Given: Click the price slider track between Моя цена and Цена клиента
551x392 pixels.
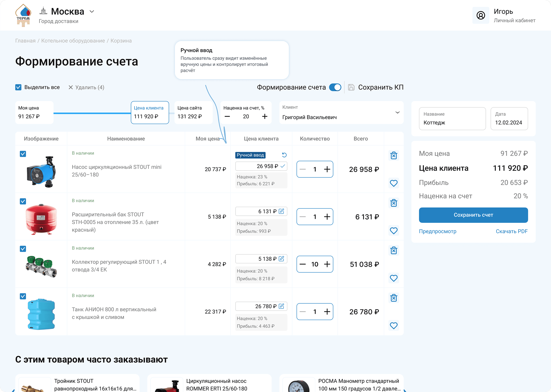Looking at the screenshot, I should pos(92,113).
